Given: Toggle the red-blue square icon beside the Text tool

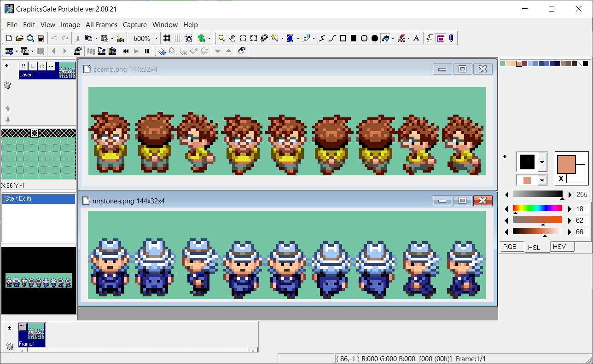Looking at the screenshot, I should (441, 38).
